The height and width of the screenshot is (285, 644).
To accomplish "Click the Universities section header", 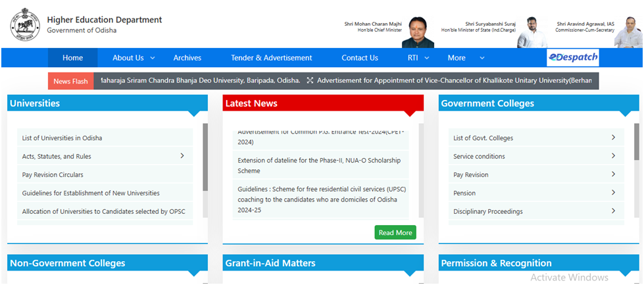I will (107, 103).
